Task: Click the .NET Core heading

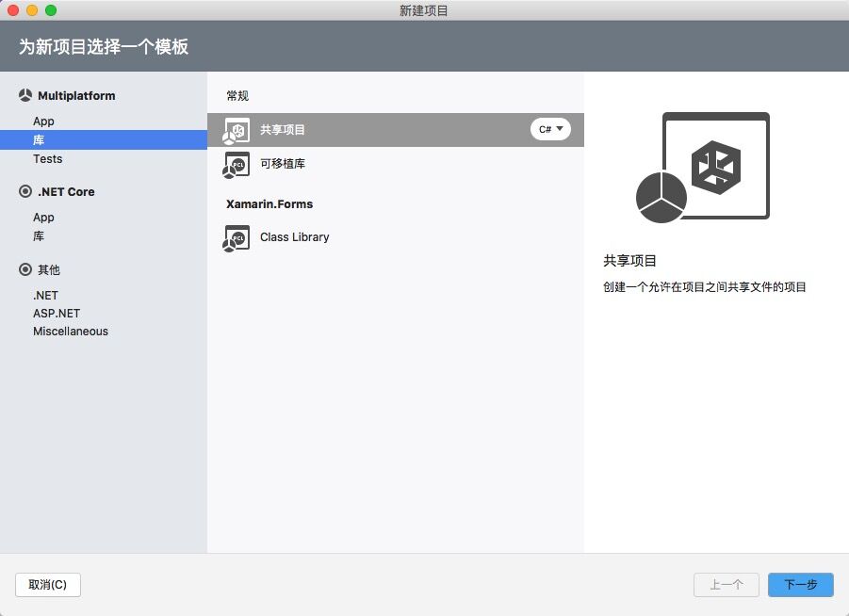Action: coord(66,191)
